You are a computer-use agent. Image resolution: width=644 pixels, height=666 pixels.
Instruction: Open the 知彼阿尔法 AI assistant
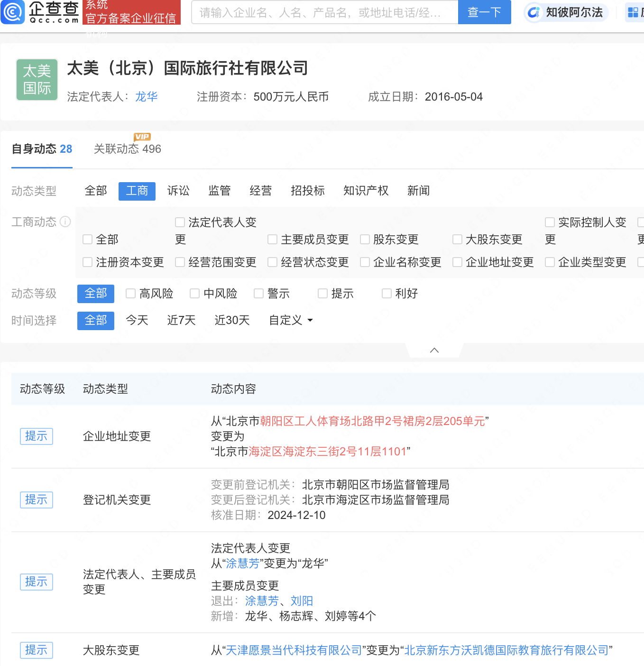pos(567,12)
